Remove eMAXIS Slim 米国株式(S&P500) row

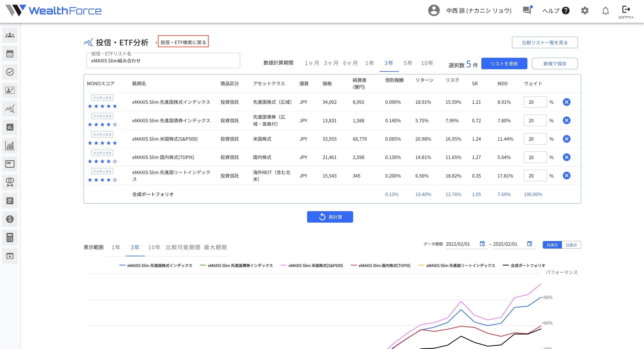point(566,139)
